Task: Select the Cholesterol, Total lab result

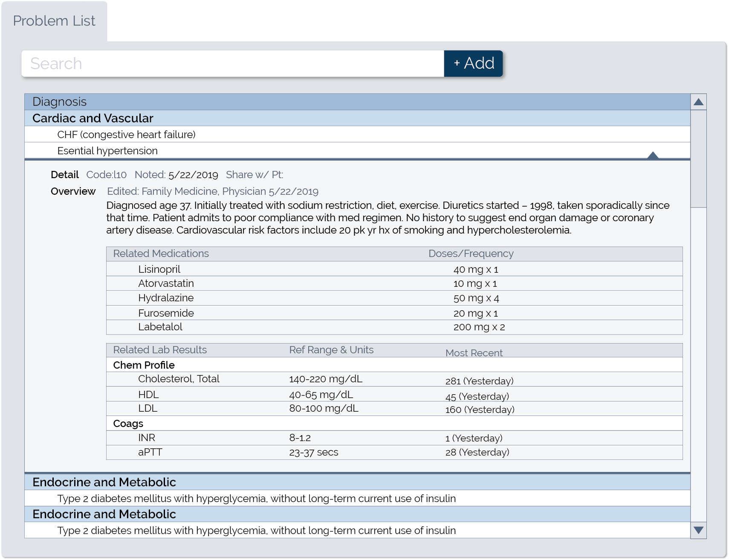Action: (x=179, y=378)
